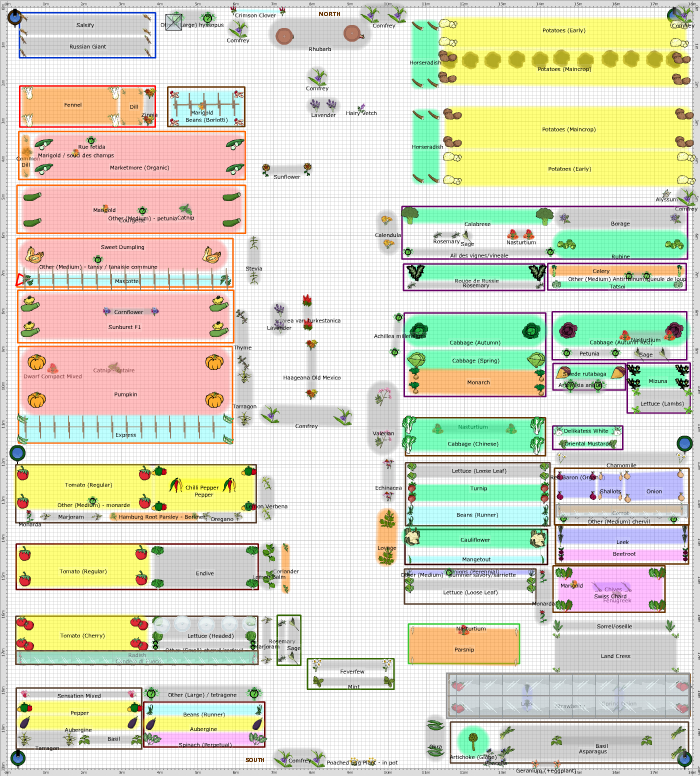Select the 'Mangetout' row label
This screenshot has height=776, width=700.
[x=476, y=559]
